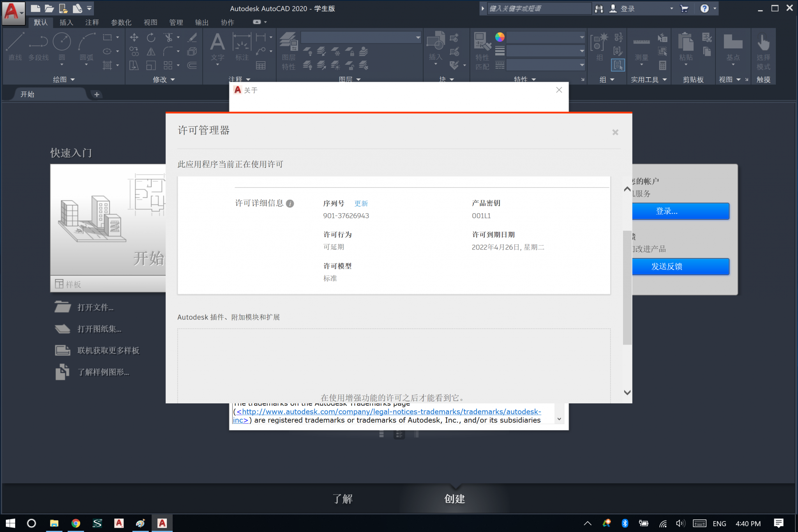This screenshot has width=798, height=532.
Task: Click the Start Drawing (开始) thumbnail
Action: pos(108,220)
